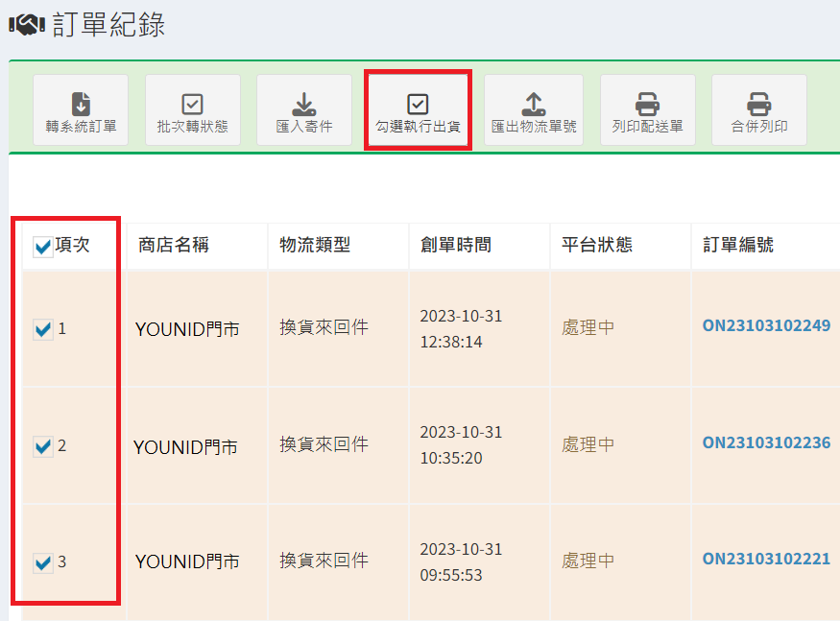Click the 商店名稱 column header
This screenshot has height=621, width=840.
click(x=174, y=246)
